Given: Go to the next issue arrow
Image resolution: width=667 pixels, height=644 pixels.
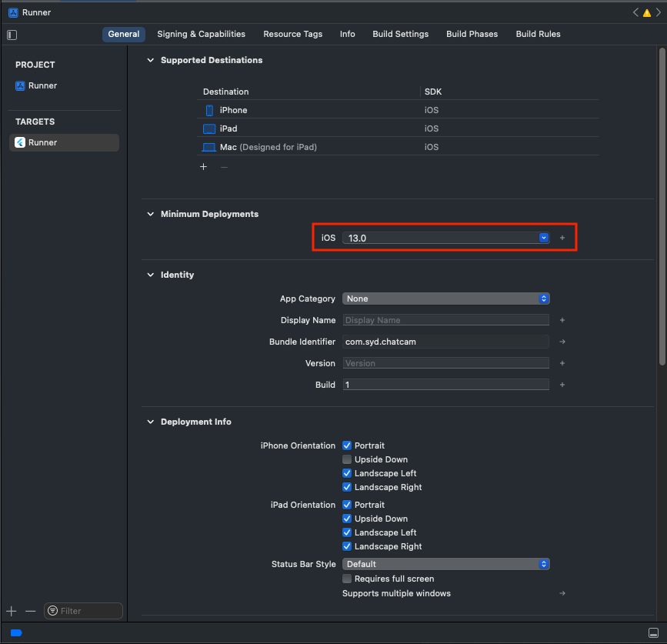Looking at the screenshot, I should coord(658,13).
